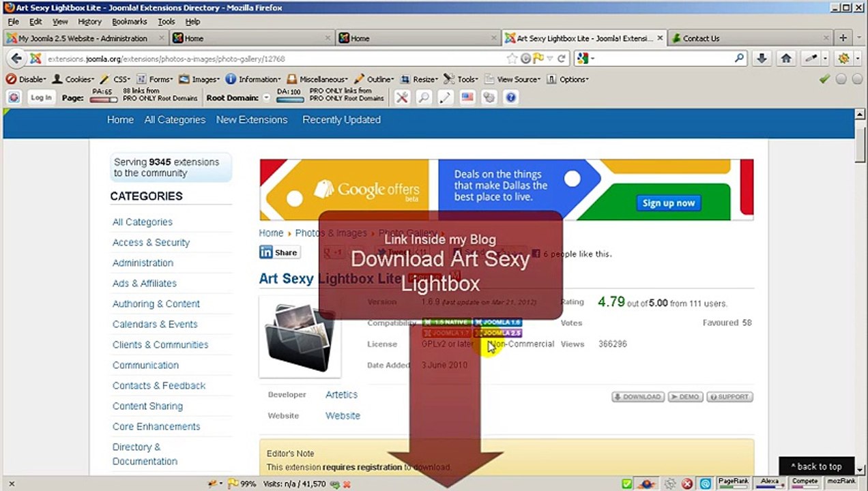Image resolution: width=868 pixels, height=491 pixels.
Task: Click the Home breadcrumb link
Action: pos(271,233)
